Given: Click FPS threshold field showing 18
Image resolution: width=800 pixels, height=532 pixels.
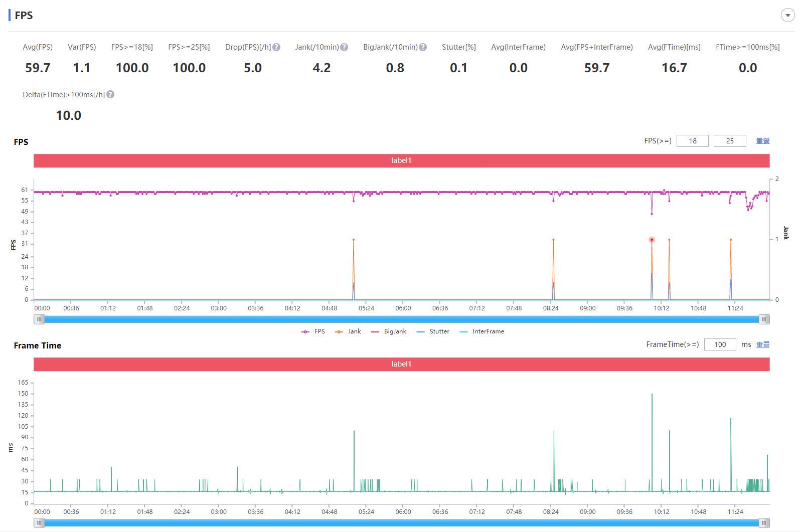Looking at the screenshot, I should tap(692, 141).
